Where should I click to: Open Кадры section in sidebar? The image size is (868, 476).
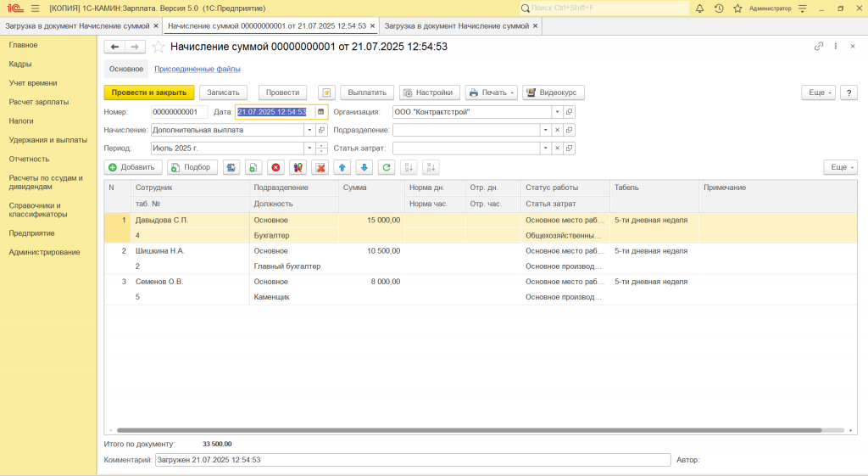click(x=20, y=64)
